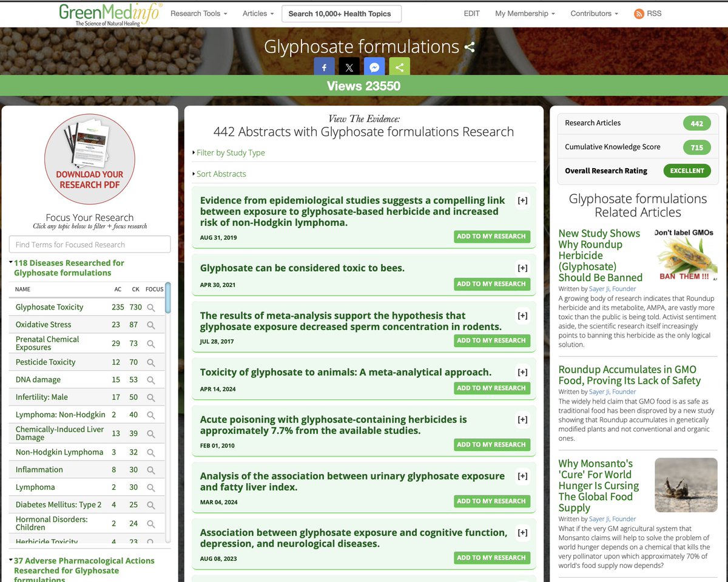Click magnifier for Prenatal Chemical Exposures
This screenshot has width=728, height=582.
click(151, 344)
